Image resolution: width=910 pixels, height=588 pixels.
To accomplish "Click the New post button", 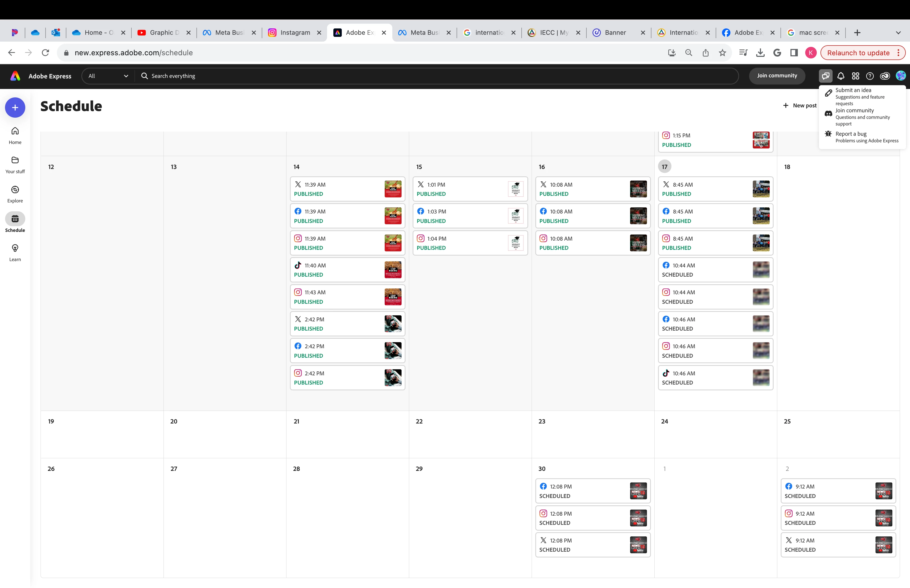I will 800,105.
